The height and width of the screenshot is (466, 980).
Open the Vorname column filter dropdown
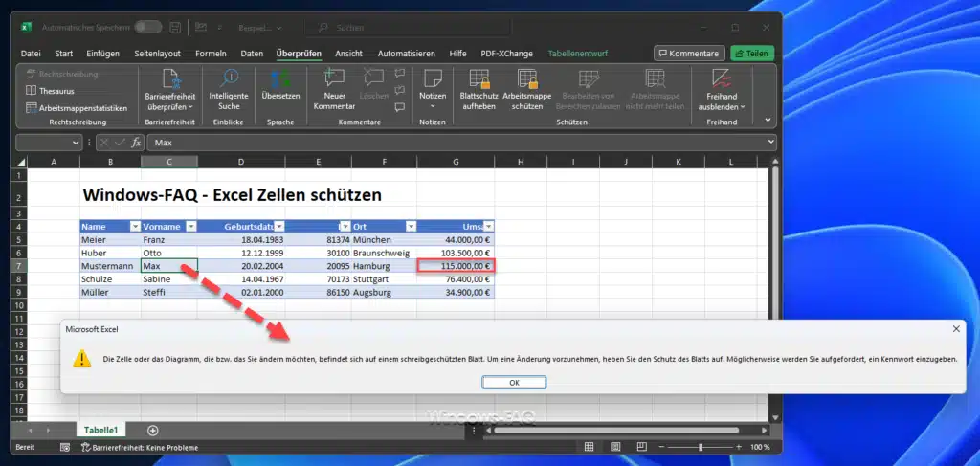point(191,227)
